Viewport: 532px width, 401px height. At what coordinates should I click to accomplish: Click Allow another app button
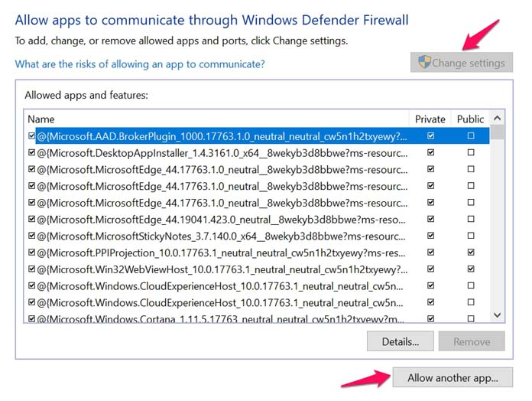[453, 377]
